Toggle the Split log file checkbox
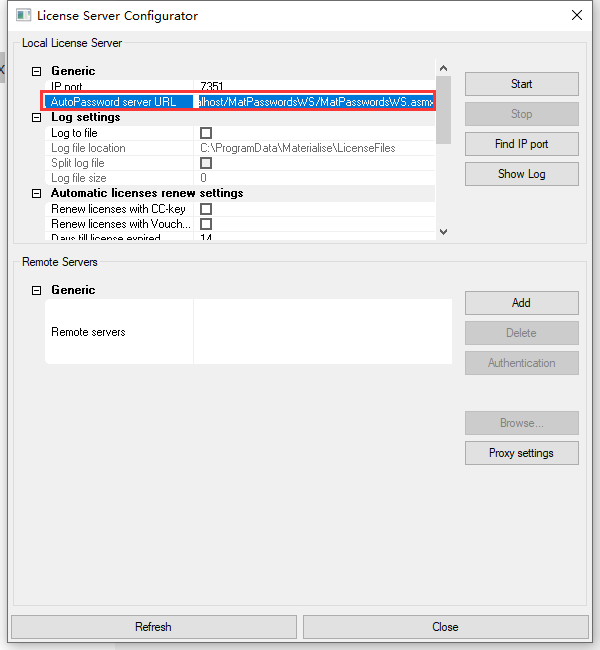600x650 pixels. coord(206,163)
